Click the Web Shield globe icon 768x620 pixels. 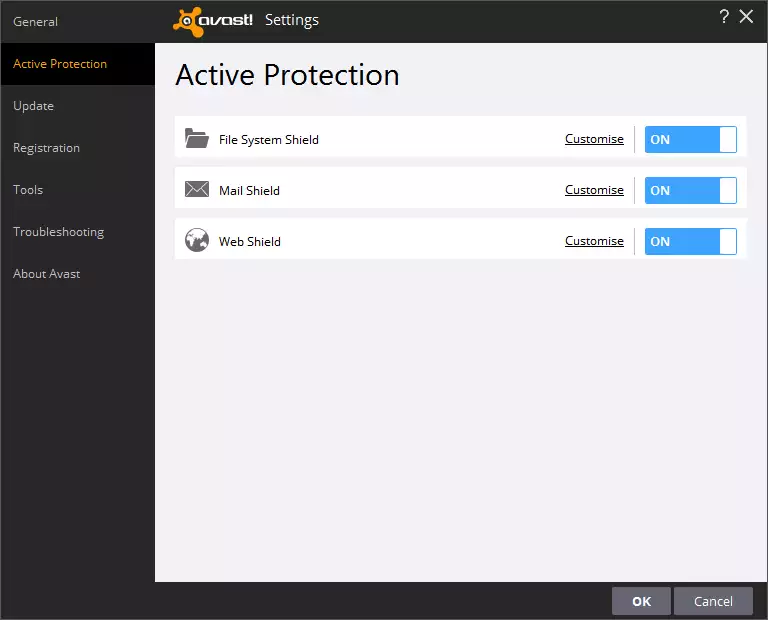(196, 241)
